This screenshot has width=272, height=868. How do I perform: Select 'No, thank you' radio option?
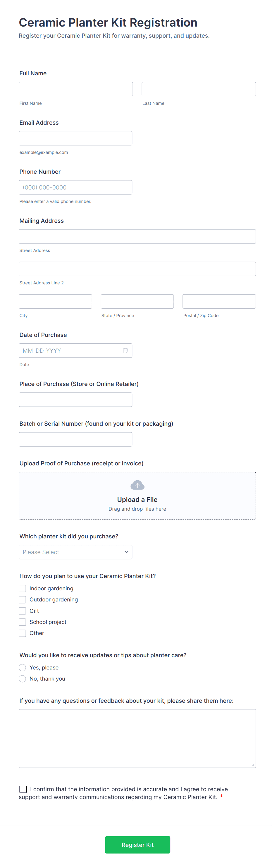click(22, 679)
